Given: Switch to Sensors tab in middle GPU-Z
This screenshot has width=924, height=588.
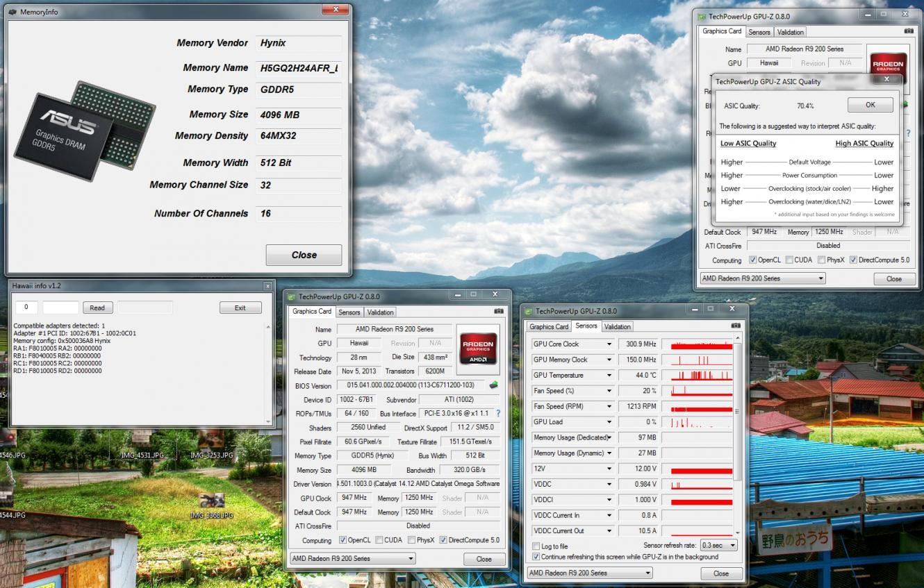Looking at the screenshot, I should pyautogui.click(x=349, y=312).
